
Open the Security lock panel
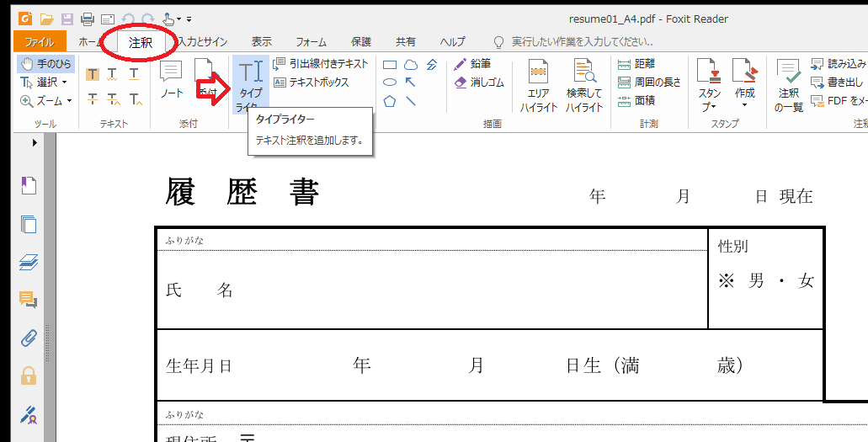coord(29,375)
